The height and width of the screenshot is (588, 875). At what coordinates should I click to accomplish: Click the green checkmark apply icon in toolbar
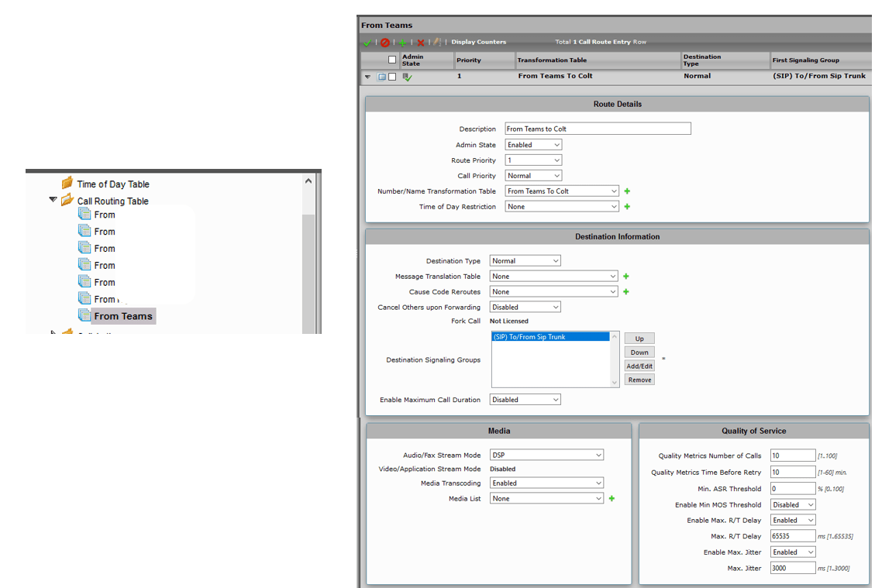point(367,42)
